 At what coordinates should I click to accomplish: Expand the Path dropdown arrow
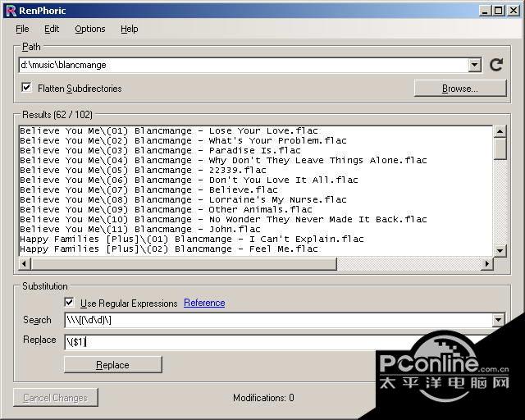pyautogui.click(x=474, y=65)
